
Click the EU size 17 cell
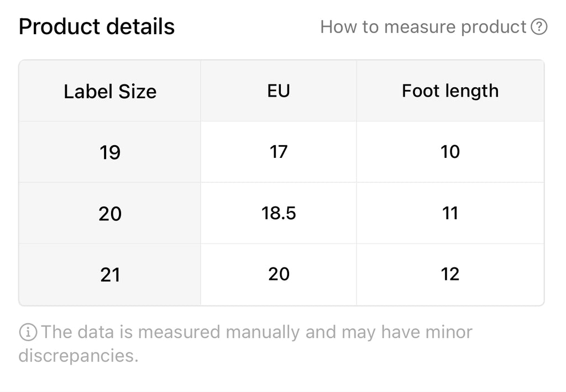pos(279,152)
